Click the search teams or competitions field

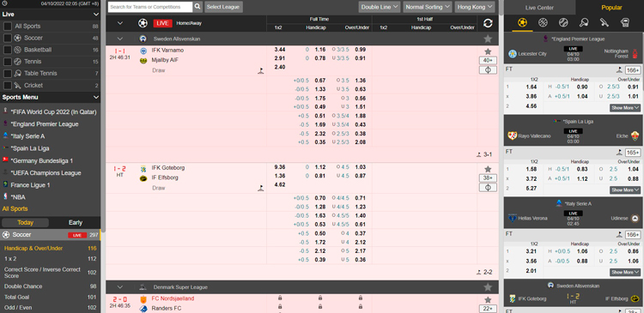tap(150, 7)
